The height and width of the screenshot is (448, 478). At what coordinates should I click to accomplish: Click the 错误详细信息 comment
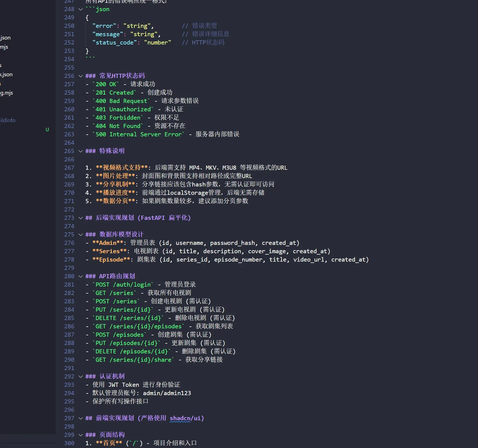pos(206,34)
